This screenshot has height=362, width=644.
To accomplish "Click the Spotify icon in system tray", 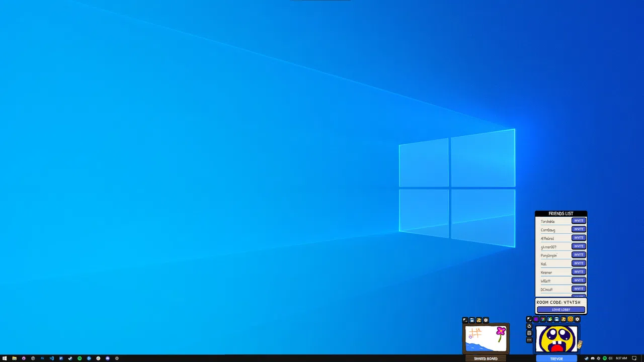I will click(x=605, y=358).
